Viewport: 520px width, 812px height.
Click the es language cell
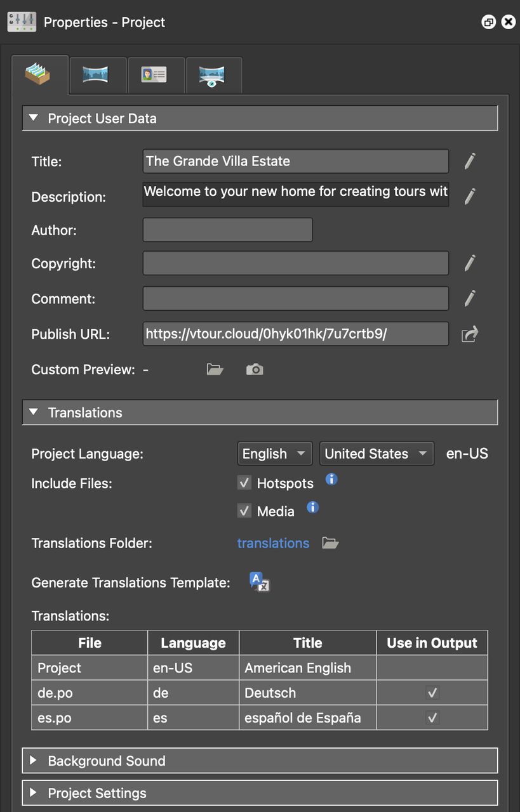193,717
